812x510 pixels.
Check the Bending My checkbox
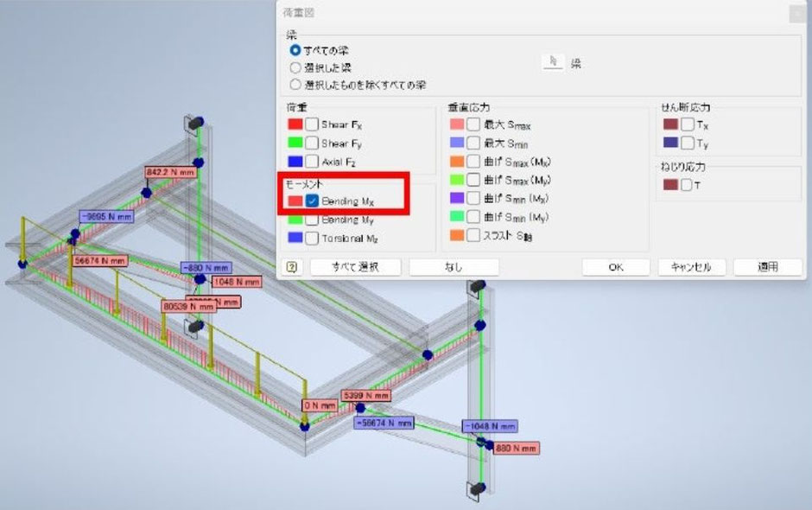[311, 220]
